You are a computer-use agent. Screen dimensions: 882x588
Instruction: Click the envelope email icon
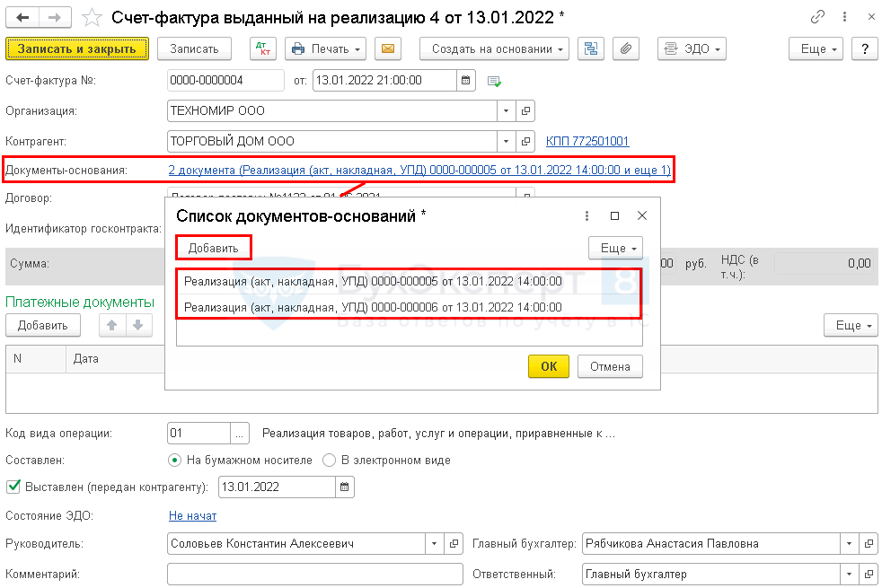tap(388, 48)
